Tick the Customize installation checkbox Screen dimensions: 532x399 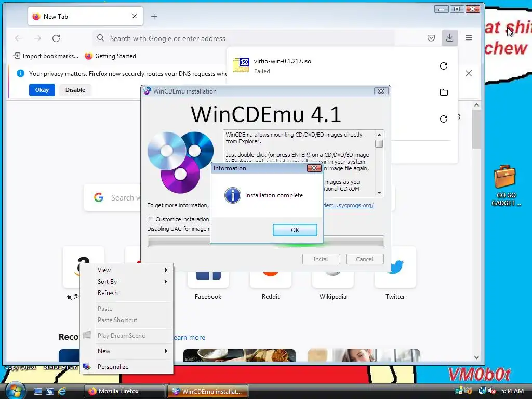point(151,219)
